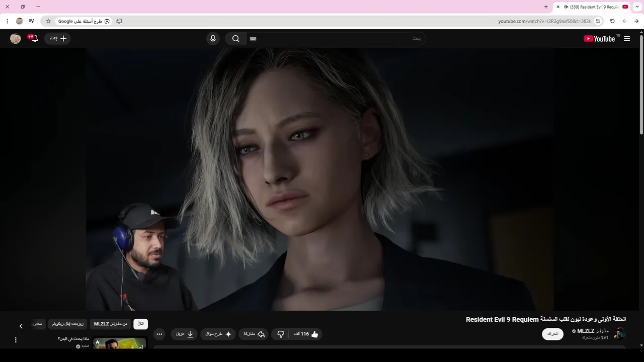Reload the page

point(612,21)
